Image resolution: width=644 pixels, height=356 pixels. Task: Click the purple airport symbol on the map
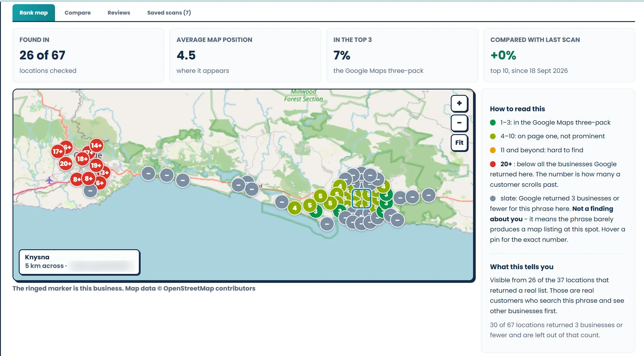[49, 180]
